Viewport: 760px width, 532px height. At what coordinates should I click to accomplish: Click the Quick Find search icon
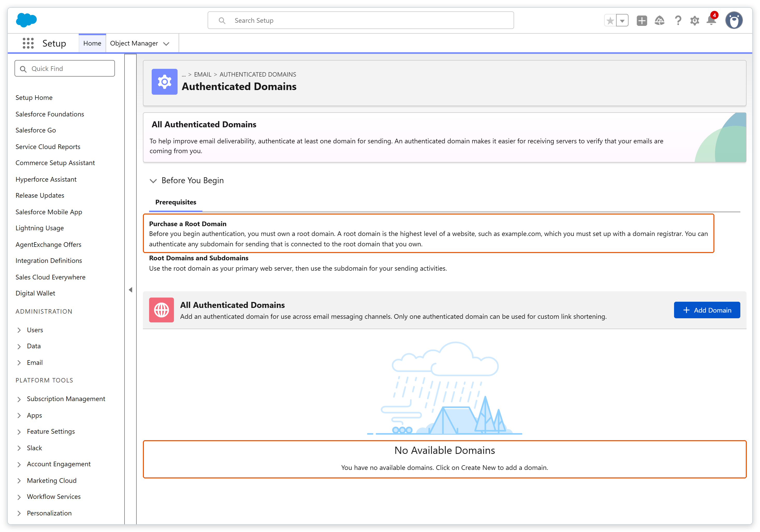23,69
